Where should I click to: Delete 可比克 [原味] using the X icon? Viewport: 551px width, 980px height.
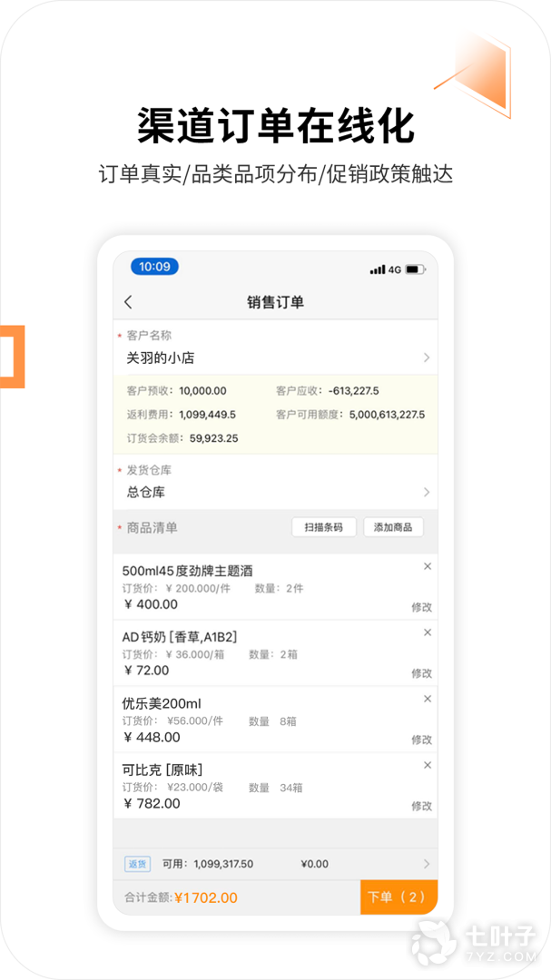point(428,765)
